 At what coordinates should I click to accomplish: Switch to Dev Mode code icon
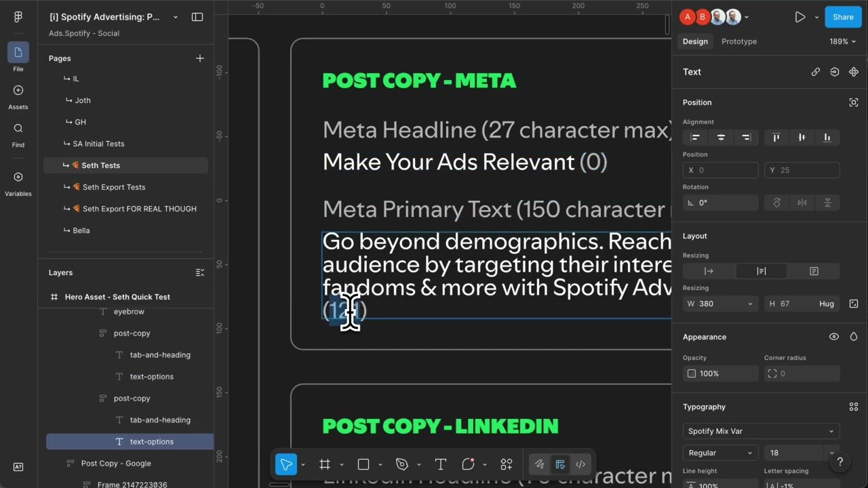pos(580,464)
